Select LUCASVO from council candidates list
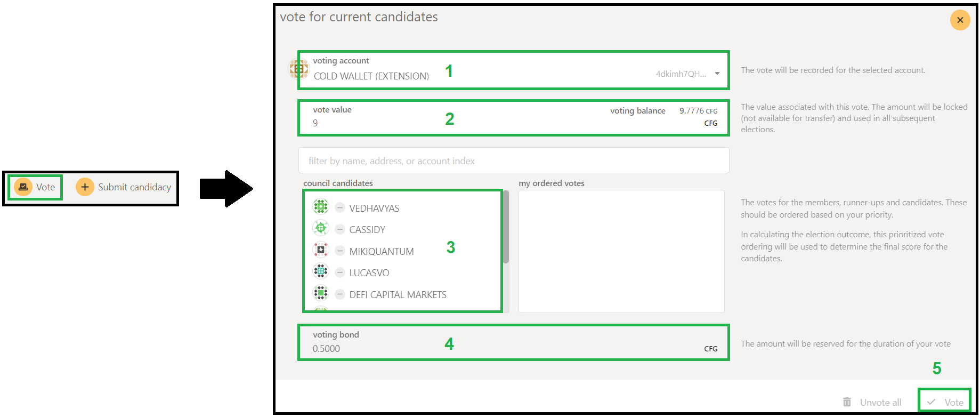The height and width of the screenshot is (417, 980). pos(369,273)
